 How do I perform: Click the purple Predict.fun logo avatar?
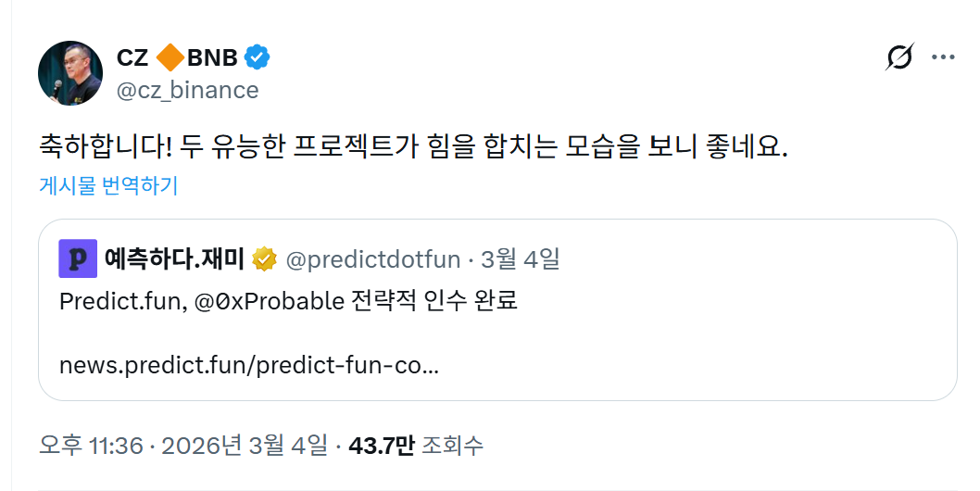click(x=78, y=258)
